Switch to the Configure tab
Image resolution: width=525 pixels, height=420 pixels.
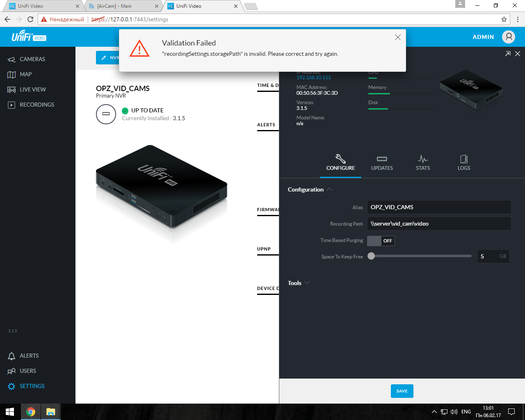[x=340, y=163]
